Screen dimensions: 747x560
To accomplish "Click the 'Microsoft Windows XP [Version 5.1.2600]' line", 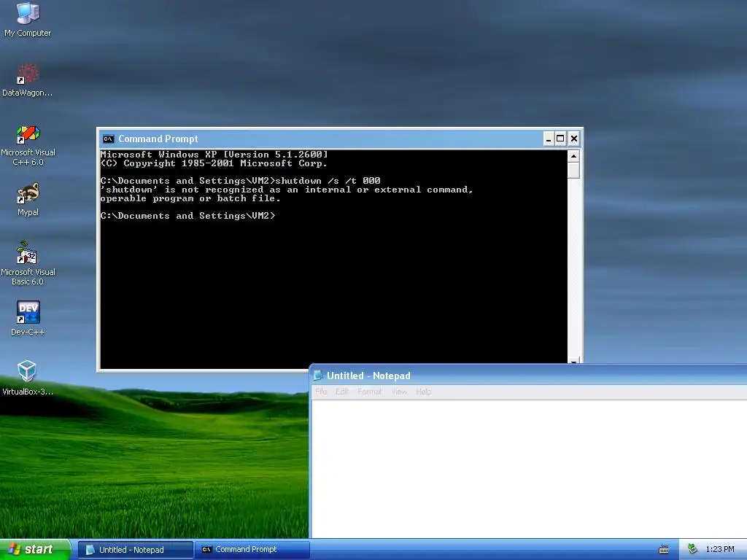I will (x=214, y=155).
